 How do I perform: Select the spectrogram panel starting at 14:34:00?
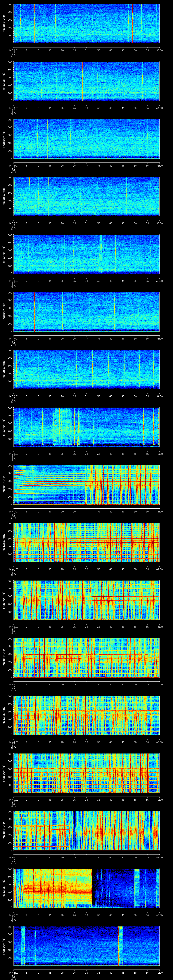coord(87,139)
